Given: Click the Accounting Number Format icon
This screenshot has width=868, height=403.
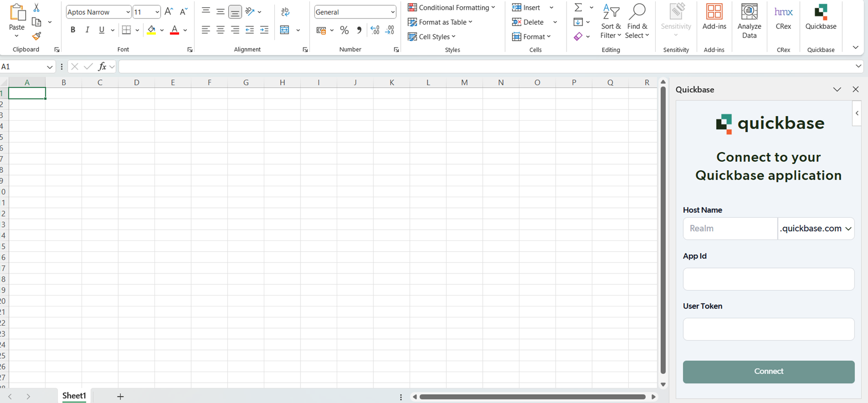Looking at the screenshot, I should click(x=321, y=30).
